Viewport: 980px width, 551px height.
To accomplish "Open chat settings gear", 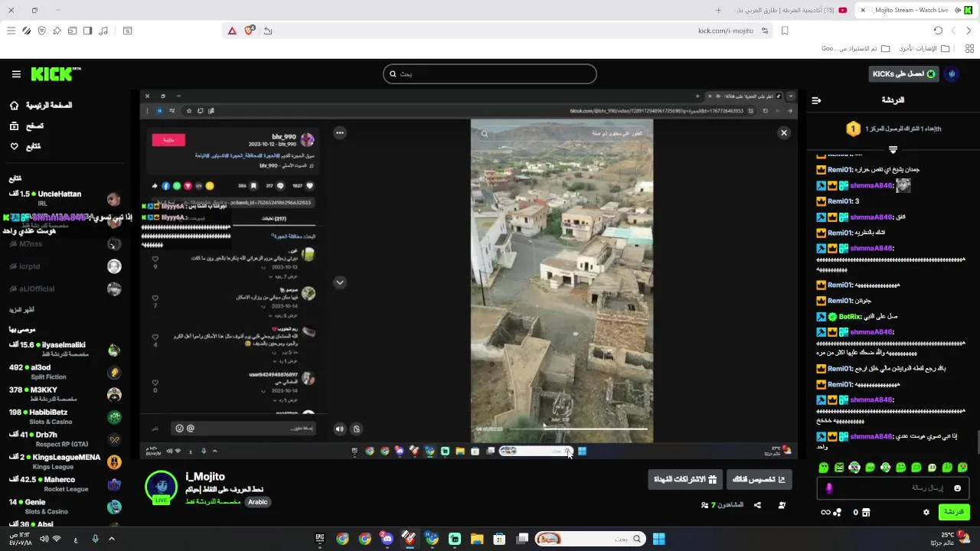I will click(x=926, y=512).
